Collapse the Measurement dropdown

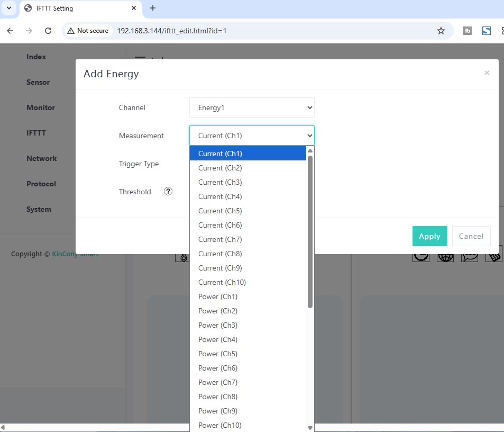252,136
